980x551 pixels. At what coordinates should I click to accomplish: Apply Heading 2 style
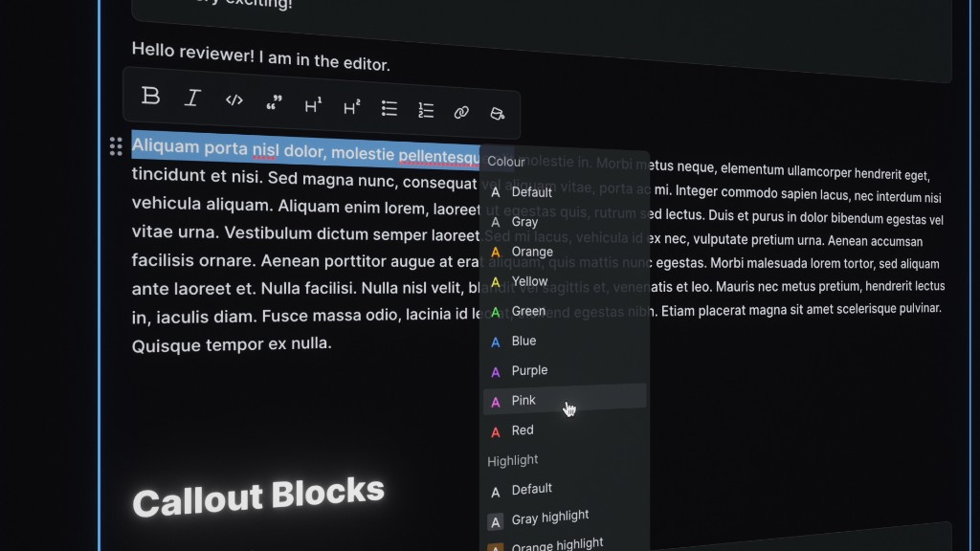(352, 107)
